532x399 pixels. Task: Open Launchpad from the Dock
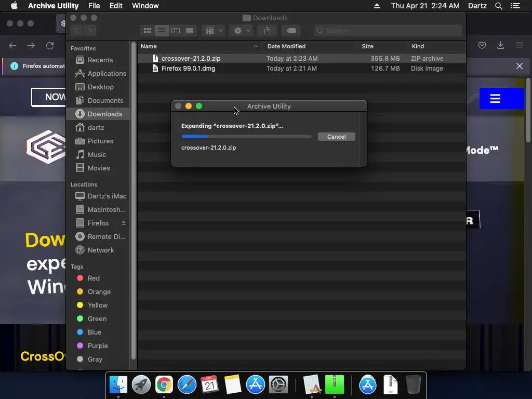tap(141, 384)
